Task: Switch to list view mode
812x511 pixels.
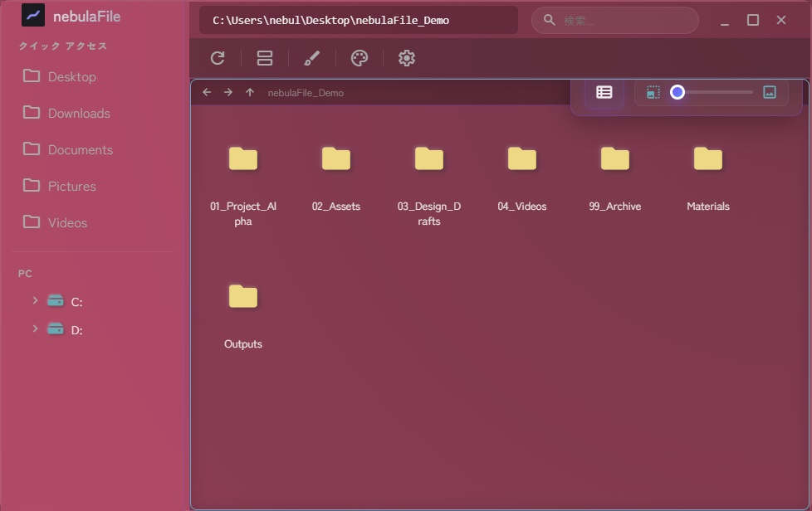Action: (604, 92)
